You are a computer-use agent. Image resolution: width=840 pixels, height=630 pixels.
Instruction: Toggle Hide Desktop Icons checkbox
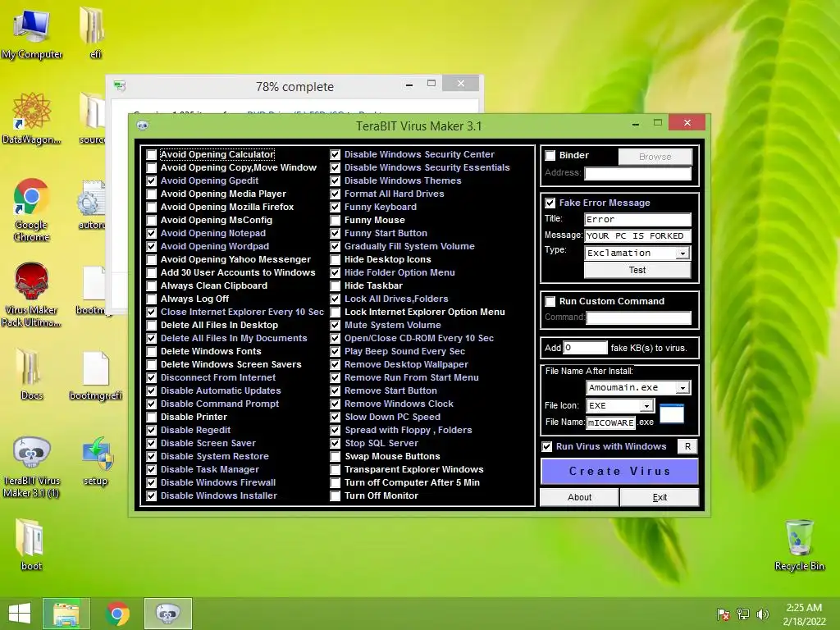pos(336,260)
